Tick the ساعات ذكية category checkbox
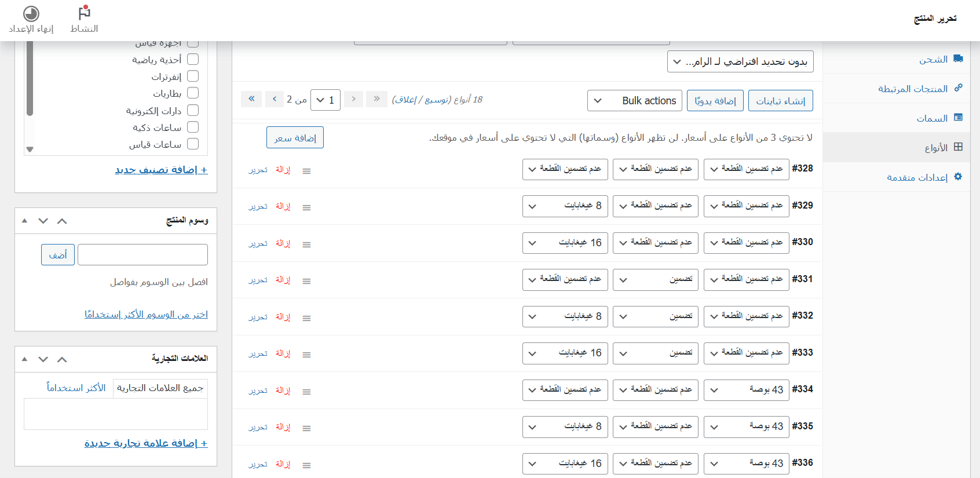This screenshot has height=478, width=980. (x=193, y=127)
